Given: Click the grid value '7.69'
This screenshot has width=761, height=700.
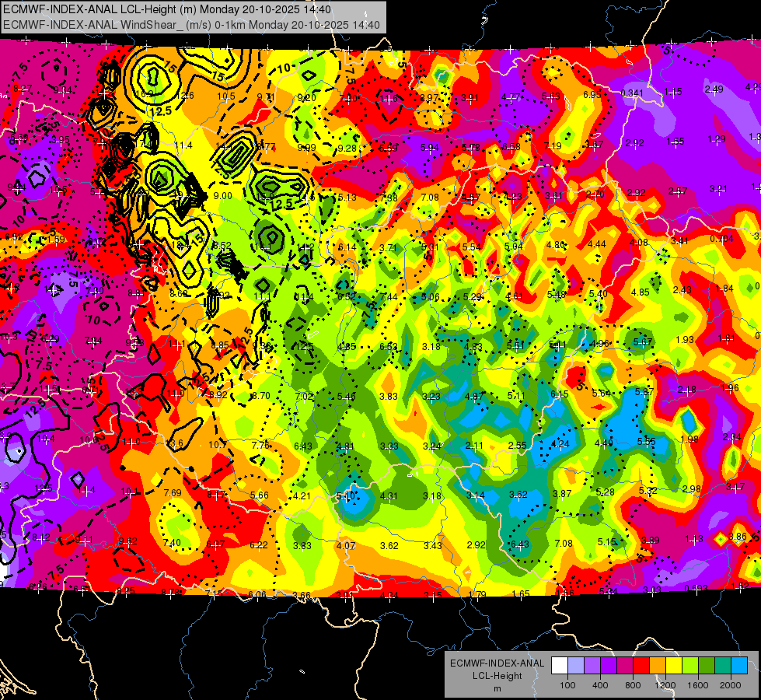Looking at the screenshot, I should (x=173, y=492).
